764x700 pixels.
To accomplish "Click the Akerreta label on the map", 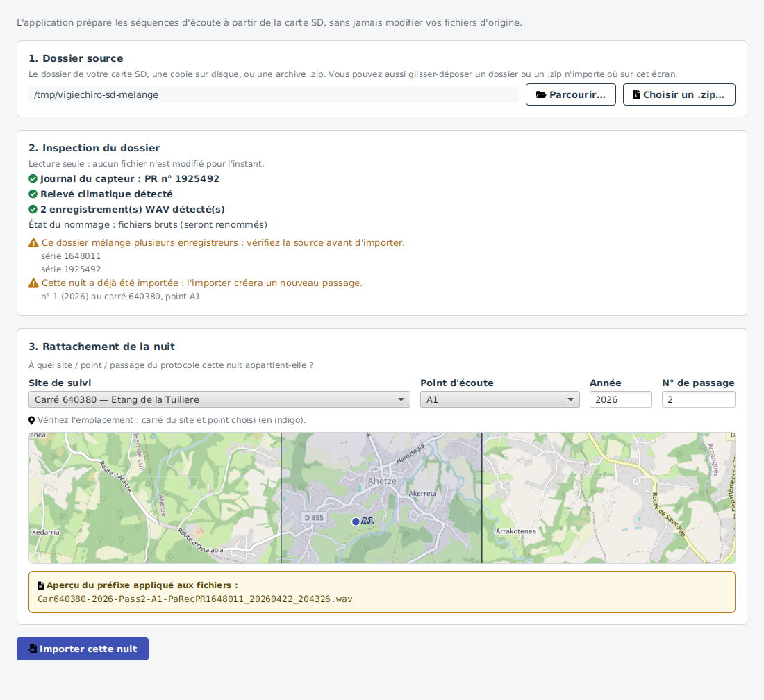I will 422,494.
